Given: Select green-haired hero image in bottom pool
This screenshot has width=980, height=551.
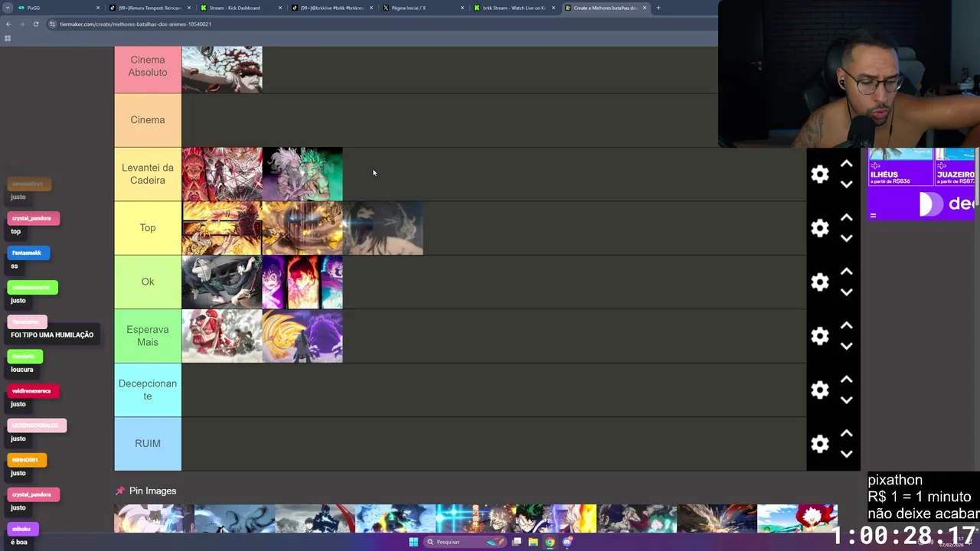Looking at the screenshot, I should [x=557, y=518].
